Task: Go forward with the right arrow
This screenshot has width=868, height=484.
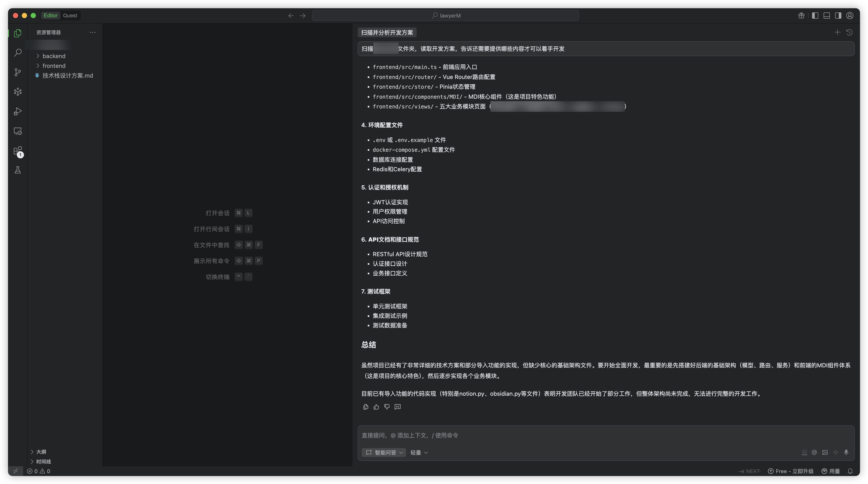Action: pos(303,16)
